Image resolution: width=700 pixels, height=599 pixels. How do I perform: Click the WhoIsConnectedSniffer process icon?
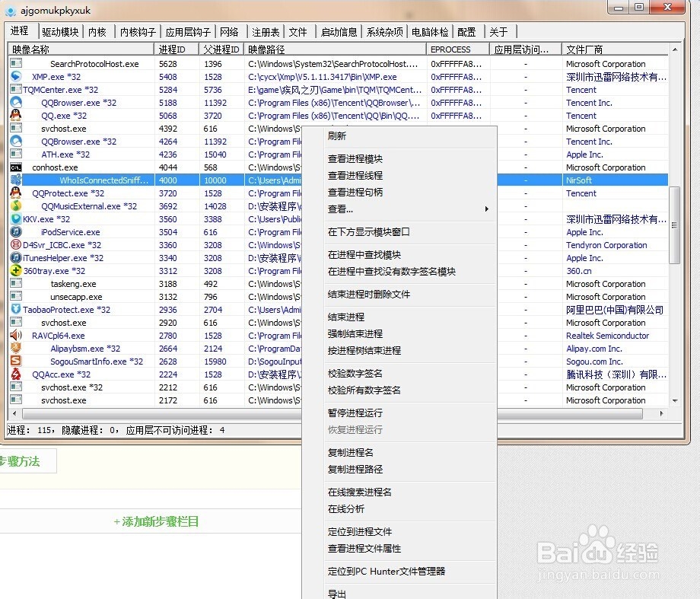coord(16,180)
